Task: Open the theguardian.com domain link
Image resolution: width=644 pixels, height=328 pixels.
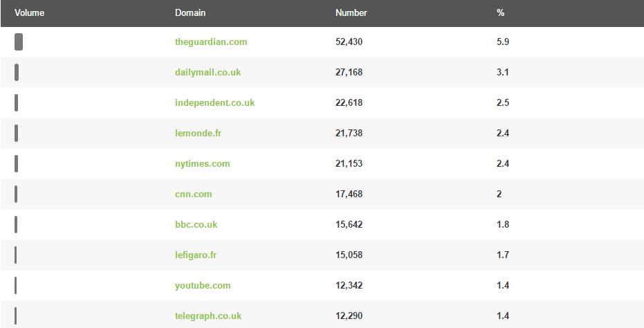Action: [211, 42]
